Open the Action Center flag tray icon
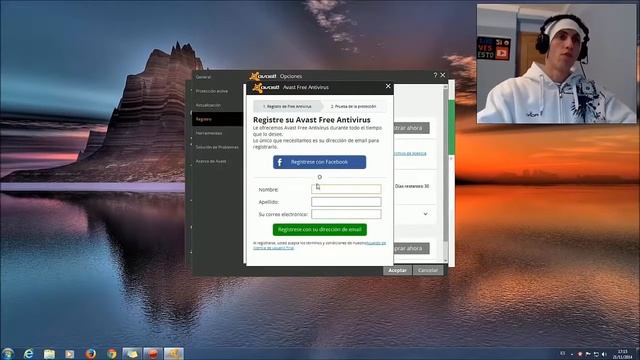Viewport: 640px width, 360px height. 588,354
